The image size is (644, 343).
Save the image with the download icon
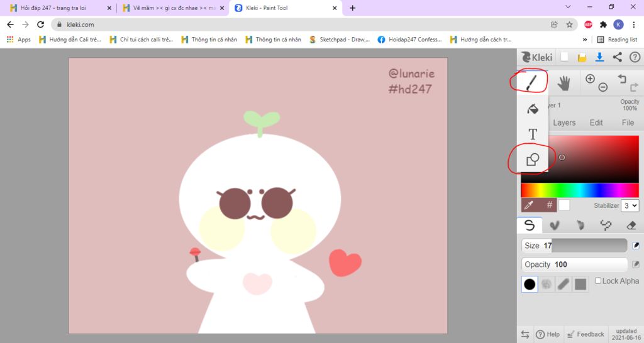coord(599,57)
